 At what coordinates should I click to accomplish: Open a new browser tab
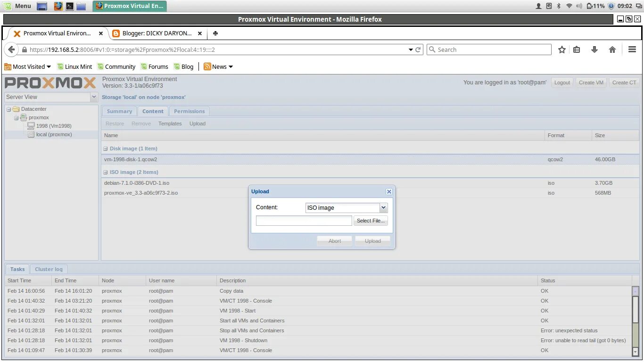pyautogui.click(x=215, y=33)
